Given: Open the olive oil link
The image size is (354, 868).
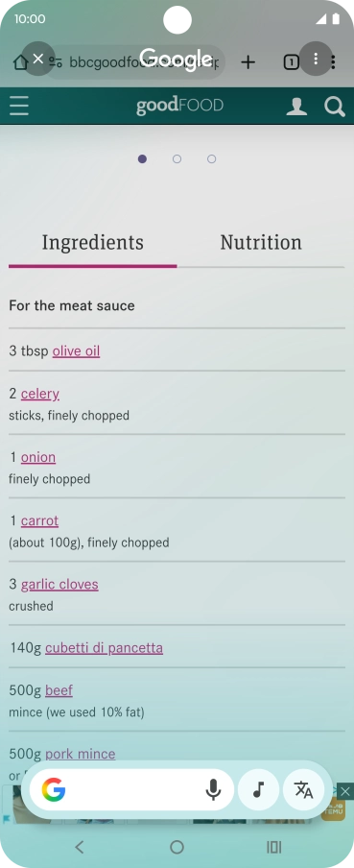Looking at the screenshot, I should point(77,351).
